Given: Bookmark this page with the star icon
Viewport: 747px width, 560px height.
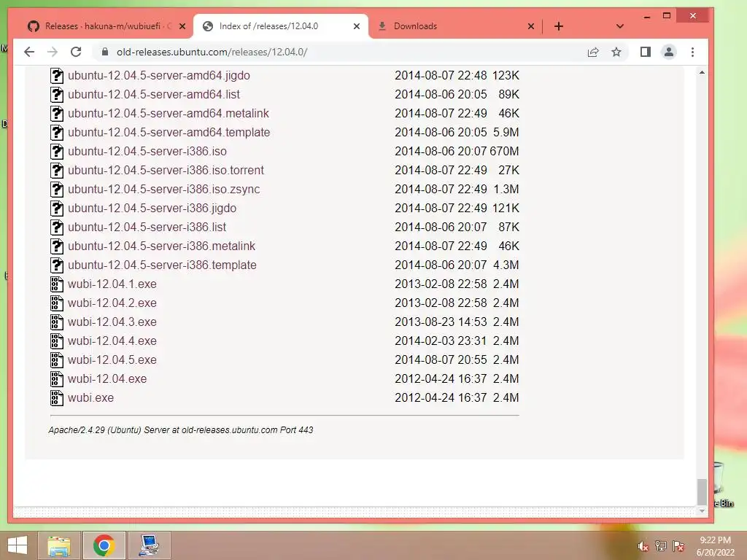Looking at the screenshot, I should click(x=616, y=52).
